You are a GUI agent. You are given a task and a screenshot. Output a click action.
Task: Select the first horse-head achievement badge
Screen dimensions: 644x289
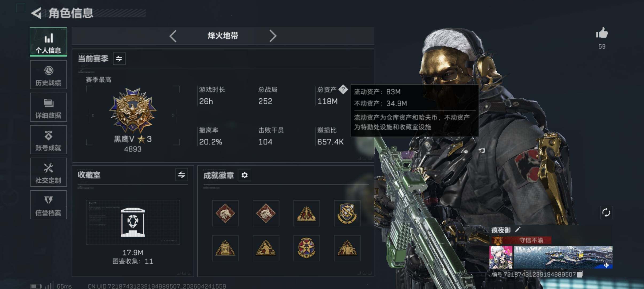point(225,213)
